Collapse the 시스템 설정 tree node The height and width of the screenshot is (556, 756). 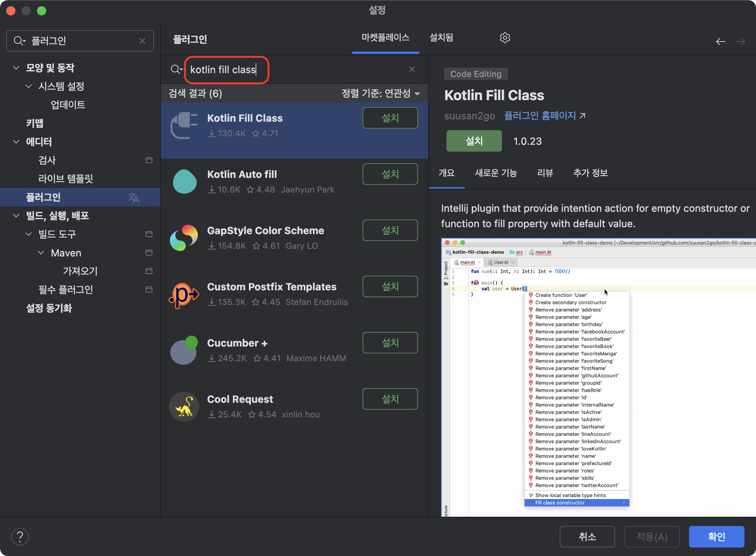pos(28,86)
